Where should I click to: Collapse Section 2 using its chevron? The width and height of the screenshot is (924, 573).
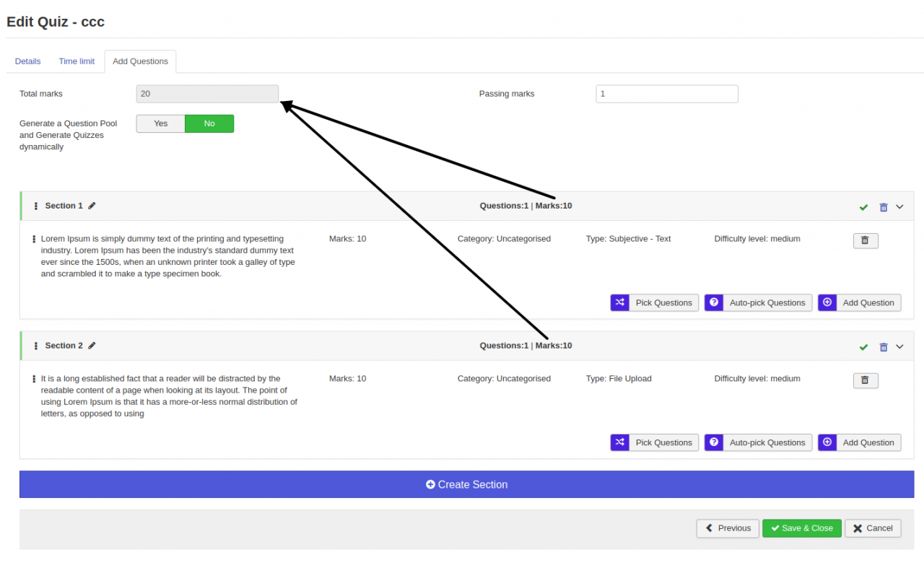(899, 346)
